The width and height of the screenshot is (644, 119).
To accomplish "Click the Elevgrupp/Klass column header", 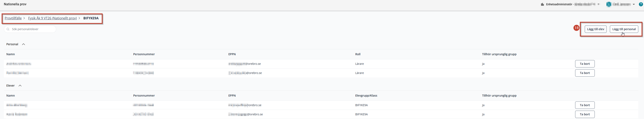I will click(366, 96).
